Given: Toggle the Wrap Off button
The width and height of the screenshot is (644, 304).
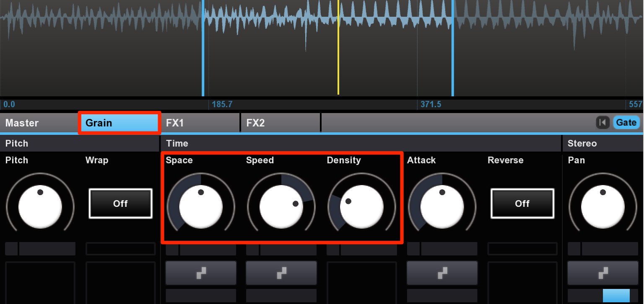Looking at the screenshot, I should click(x=120, y=204).
